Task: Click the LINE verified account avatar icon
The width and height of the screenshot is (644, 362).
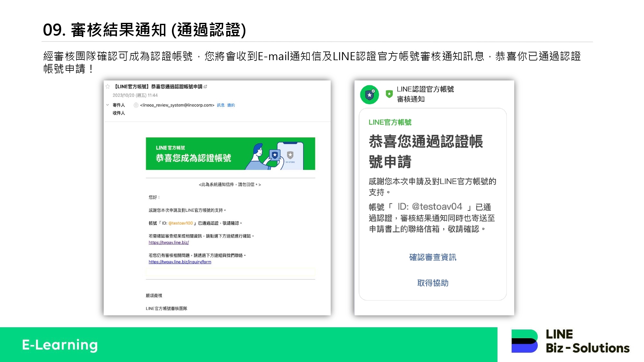Action: click(369, 95)
